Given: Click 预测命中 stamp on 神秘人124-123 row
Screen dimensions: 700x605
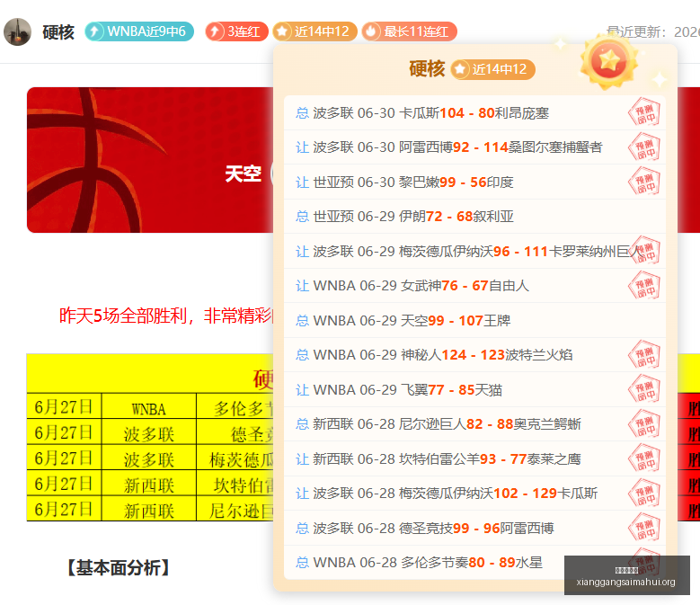Looking at the screenshot, I should (644, 354).
